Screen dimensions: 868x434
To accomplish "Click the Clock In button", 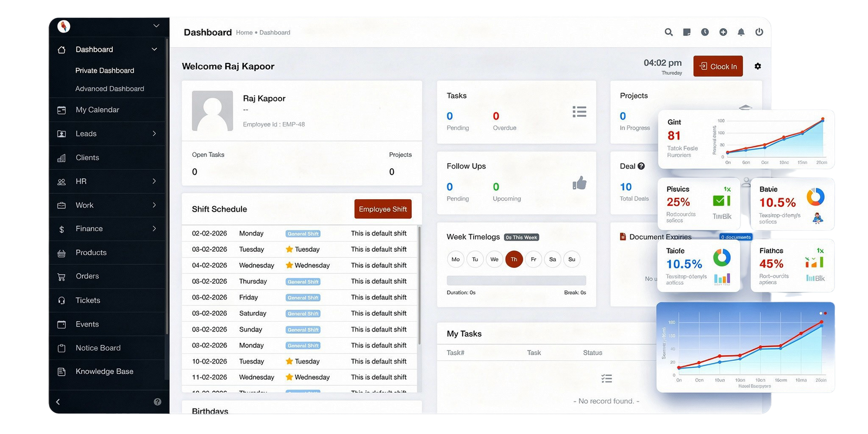I will pyautogui.click(x=718, y=66).
